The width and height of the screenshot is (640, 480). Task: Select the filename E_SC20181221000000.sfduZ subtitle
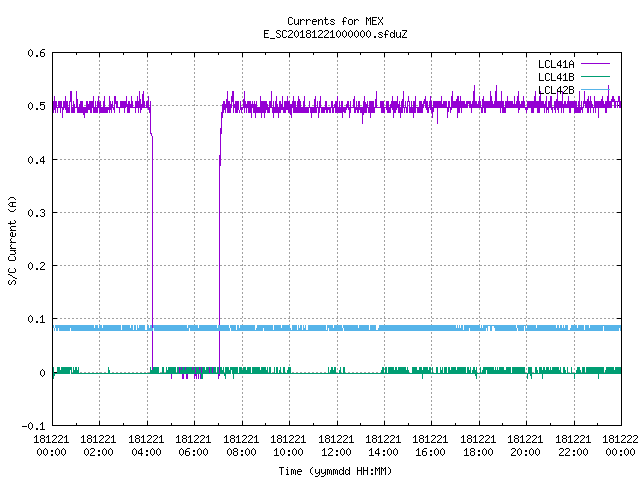(x=335, y=34)
